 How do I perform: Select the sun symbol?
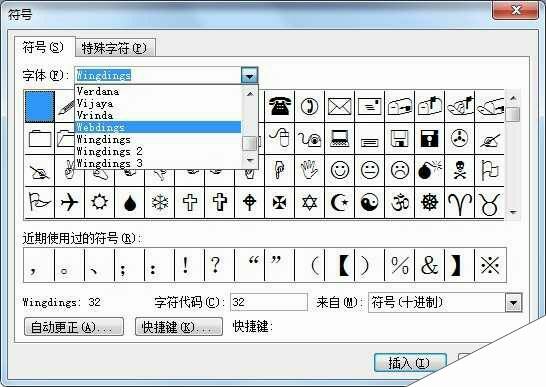click(99, 202)
